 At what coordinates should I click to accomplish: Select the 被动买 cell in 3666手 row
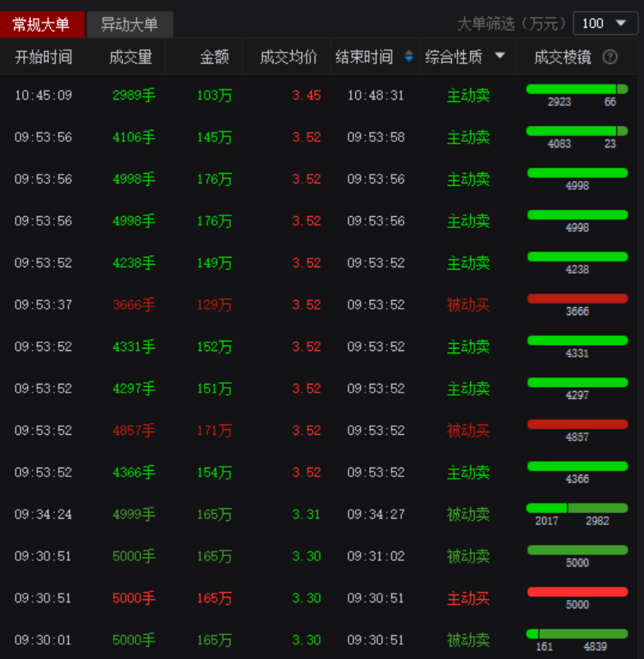(468, 305)
